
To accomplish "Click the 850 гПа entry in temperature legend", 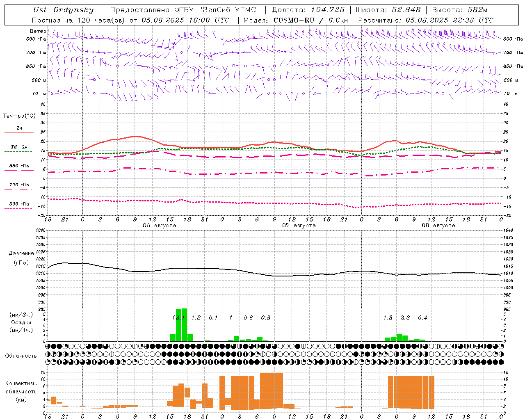I will pyautogui.click(x=19, y=166).
